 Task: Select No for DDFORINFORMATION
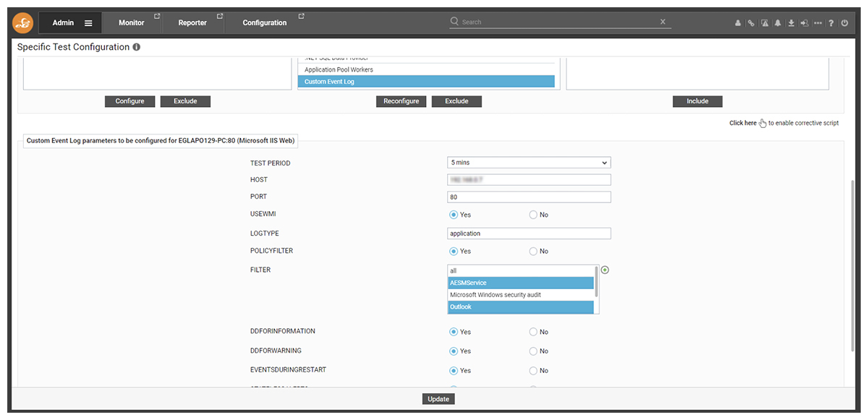[533, 332]
